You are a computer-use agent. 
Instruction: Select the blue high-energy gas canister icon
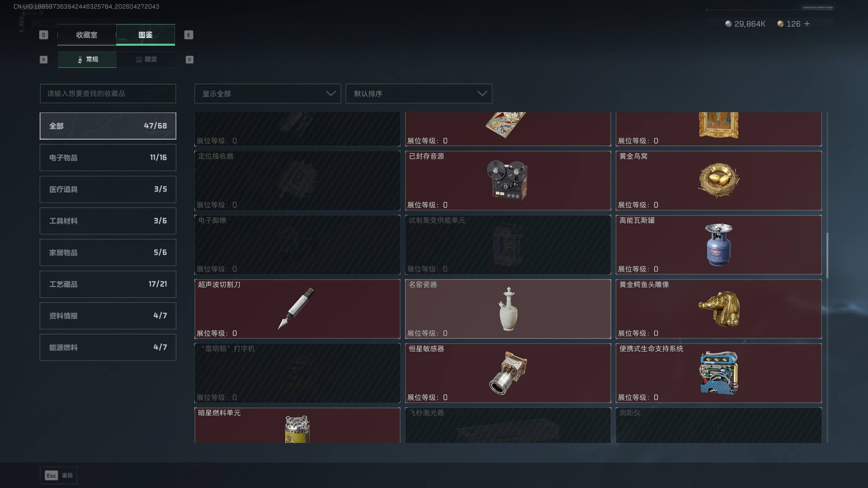[718, 245]
